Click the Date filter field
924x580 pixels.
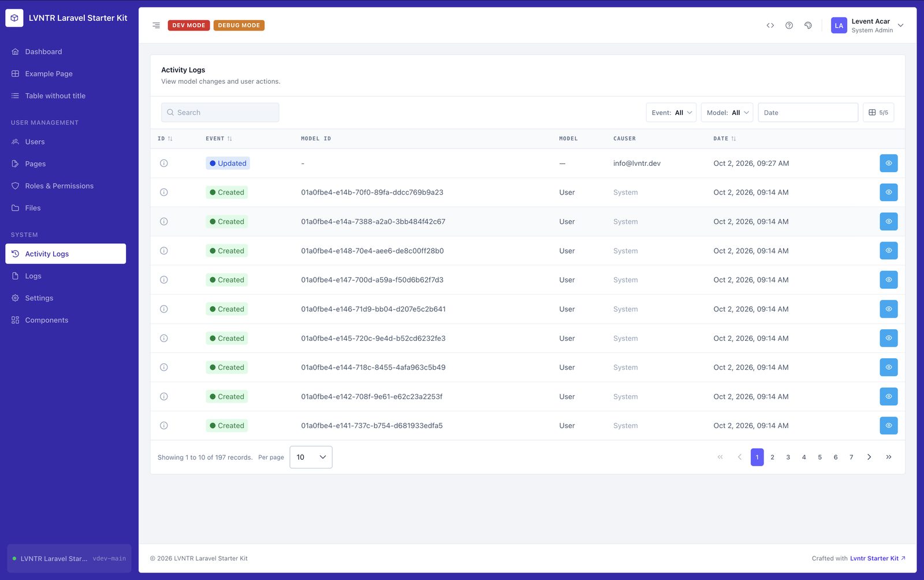(808, 113)
